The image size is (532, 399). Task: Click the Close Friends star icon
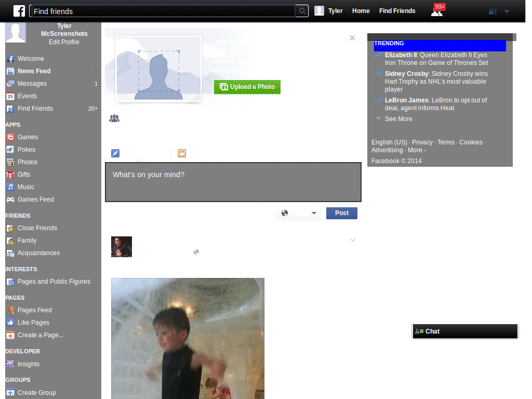pos(10,229)
